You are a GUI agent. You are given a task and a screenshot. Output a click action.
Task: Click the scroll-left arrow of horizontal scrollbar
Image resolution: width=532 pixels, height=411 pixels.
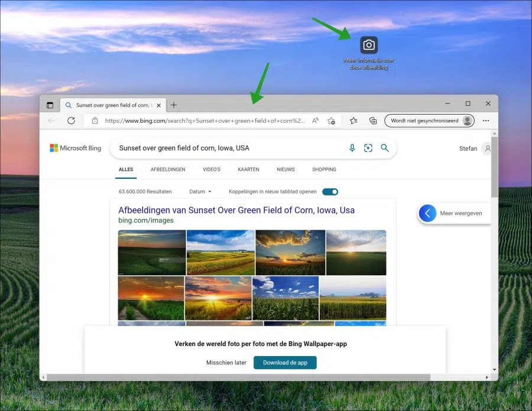click(x=43, y=377)
